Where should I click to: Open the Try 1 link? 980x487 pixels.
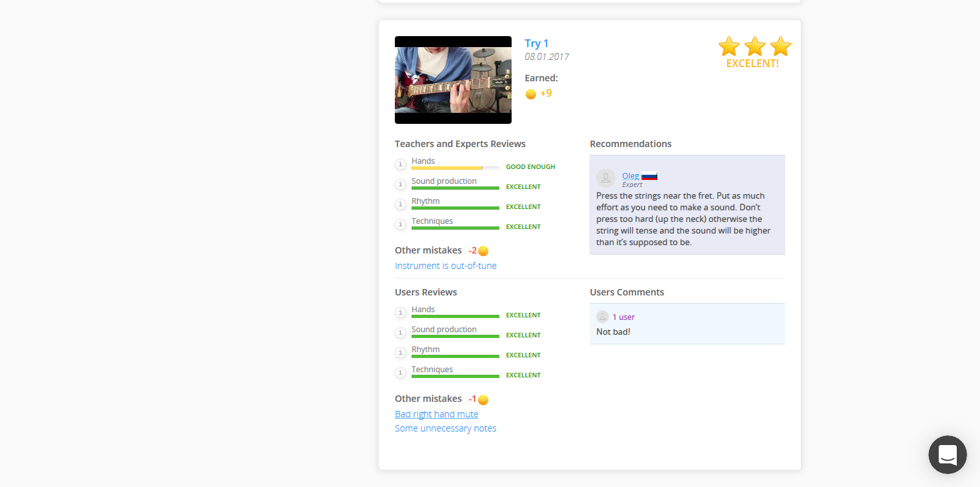(537, 43)
